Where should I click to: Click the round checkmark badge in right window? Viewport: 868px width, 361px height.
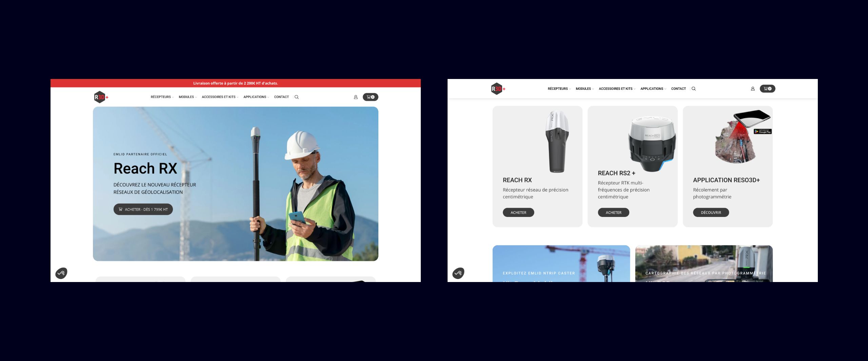click(x=458, y=273)
